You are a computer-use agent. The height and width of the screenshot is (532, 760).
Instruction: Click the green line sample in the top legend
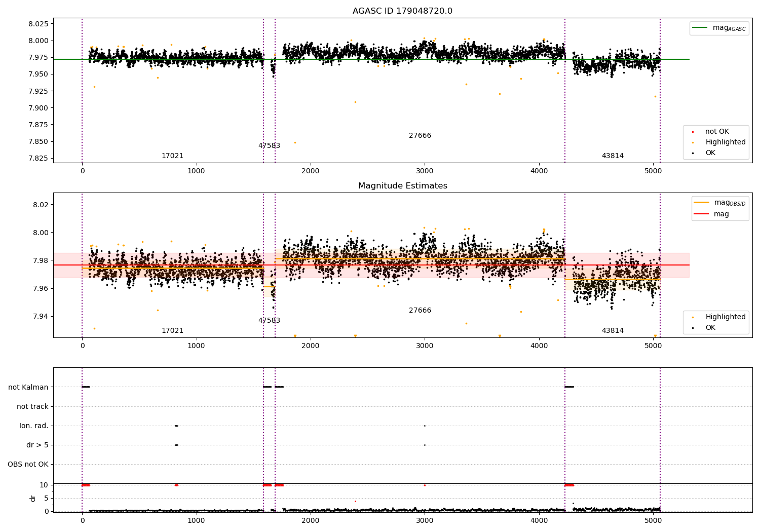click(x=700, y=28)
